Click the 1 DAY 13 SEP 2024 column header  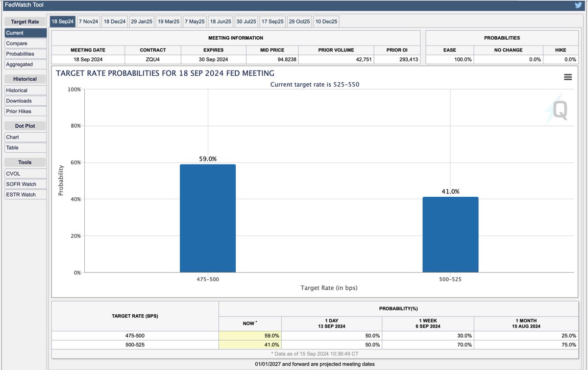[332, 323]
